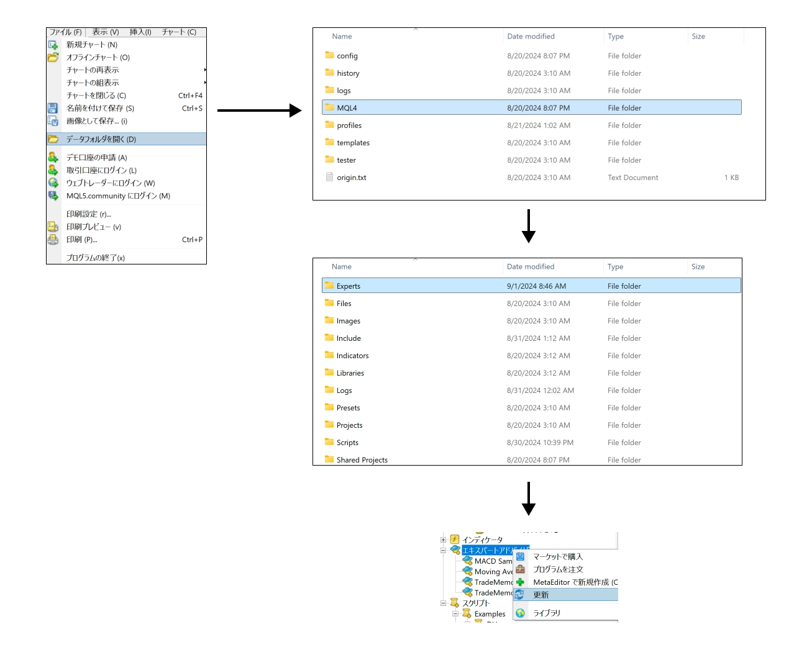Image resolution: width=812 pixels, height=650 pixels.
Task: Click the オフラインチャート open-folder icon
Action: (x=53, y=57)
